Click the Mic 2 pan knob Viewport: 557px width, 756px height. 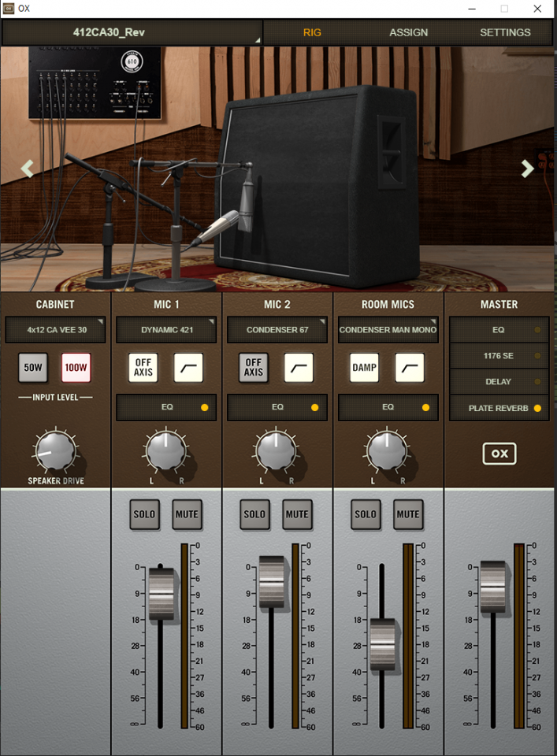276,450
